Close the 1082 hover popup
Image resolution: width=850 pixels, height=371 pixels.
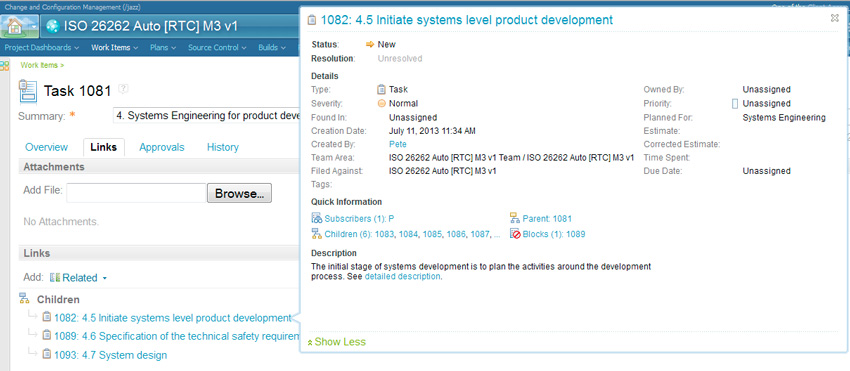click(834, 18)
